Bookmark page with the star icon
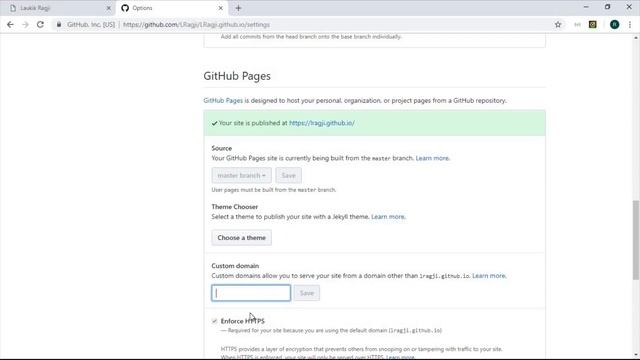640x360 pixels. [558, 24]
